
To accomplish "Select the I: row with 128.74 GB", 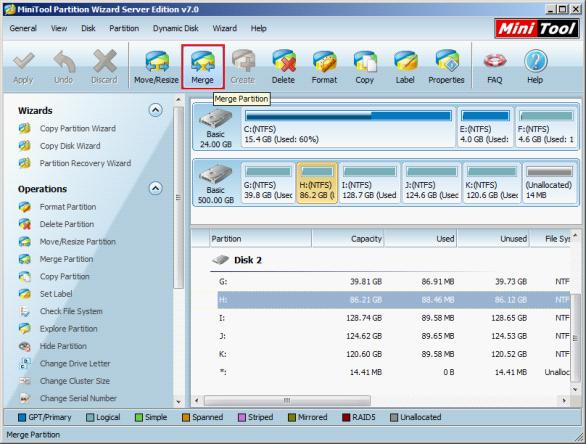I will pos(394,318).
